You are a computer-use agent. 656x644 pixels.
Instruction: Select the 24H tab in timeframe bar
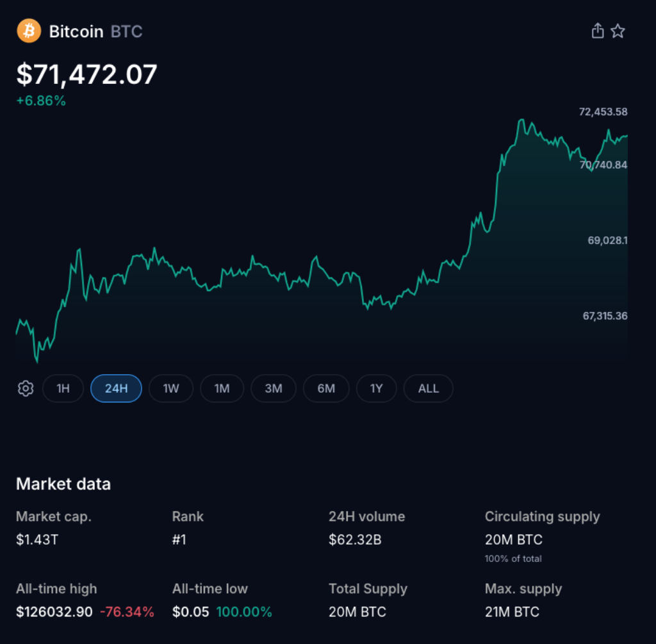point(116,388)
